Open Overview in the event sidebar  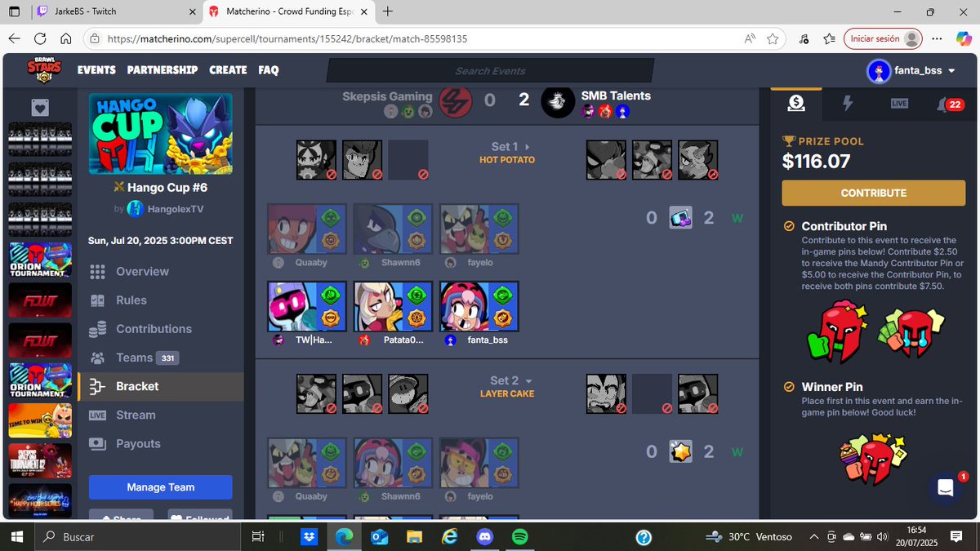[142, 271]
